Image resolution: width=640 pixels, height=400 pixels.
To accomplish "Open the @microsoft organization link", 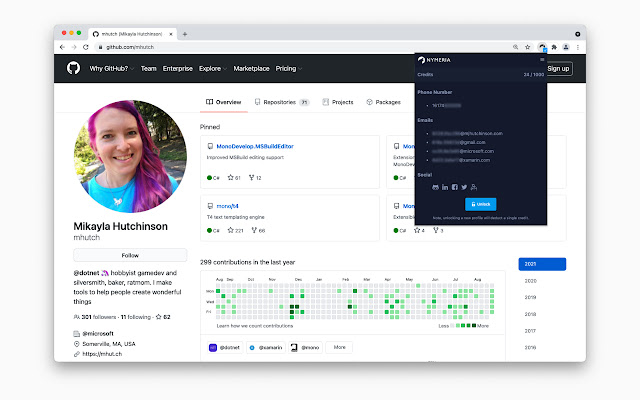I will pos(98,333).
